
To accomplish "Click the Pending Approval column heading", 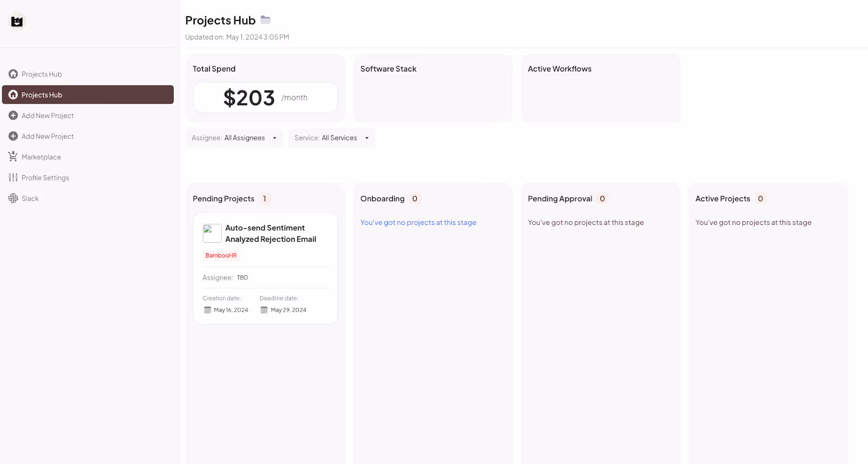I will coord(560,198).
